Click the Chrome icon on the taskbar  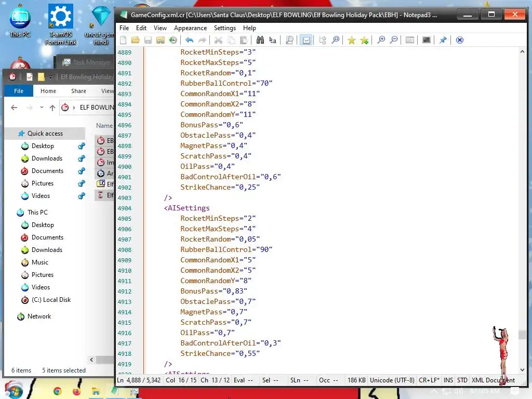point(57,391)
